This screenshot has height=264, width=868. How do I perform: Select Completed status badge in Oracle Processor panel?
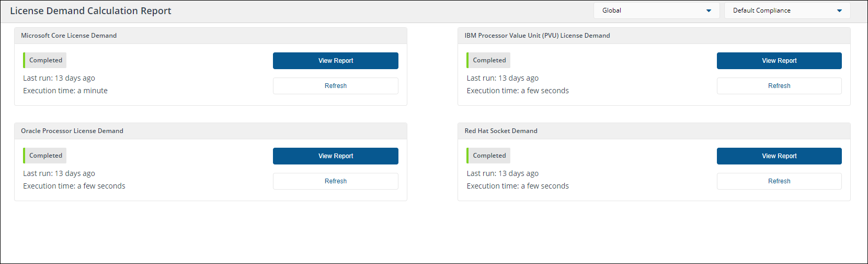pos(45,156)
